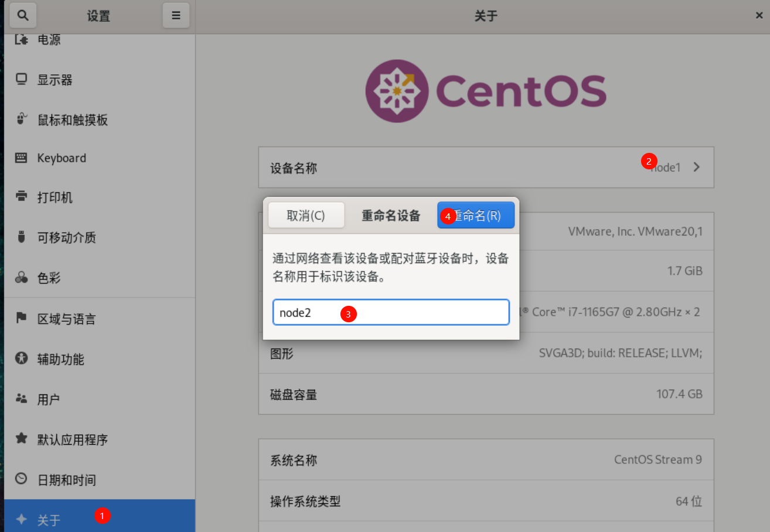Open 日期和时间 settings
Image resolution: width=770 pixels, height=532 pixels.
pos(100,479)
